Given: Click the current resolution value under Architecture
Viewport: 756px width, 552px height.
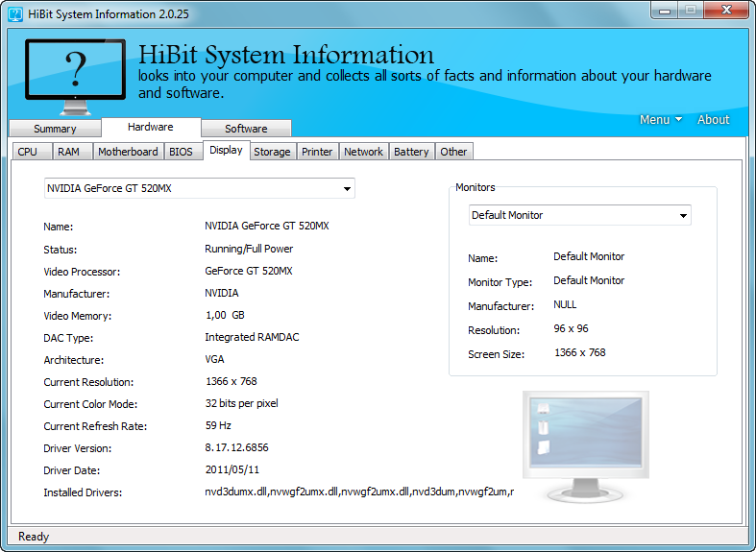Looking at the screenshot, I should pyautogui.click(x=231, y=381).
